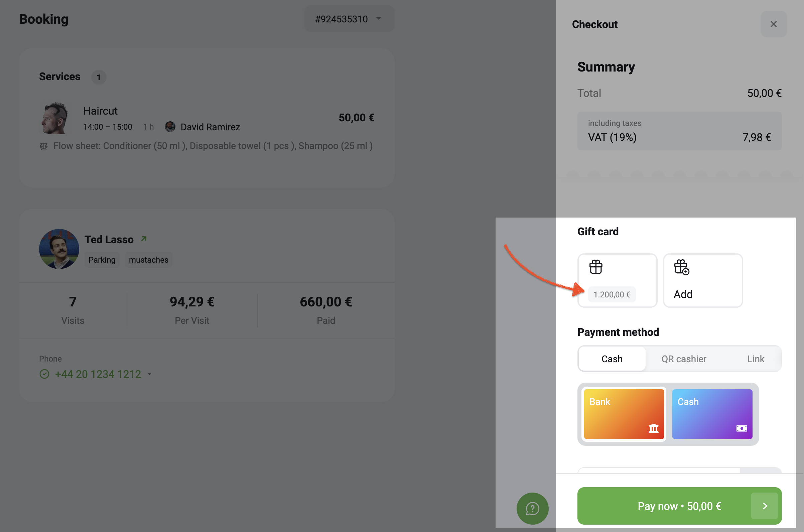This screenshot has width=804, height=532.
Task: Click the Ted Lasso client name
Action: (109, 239)
